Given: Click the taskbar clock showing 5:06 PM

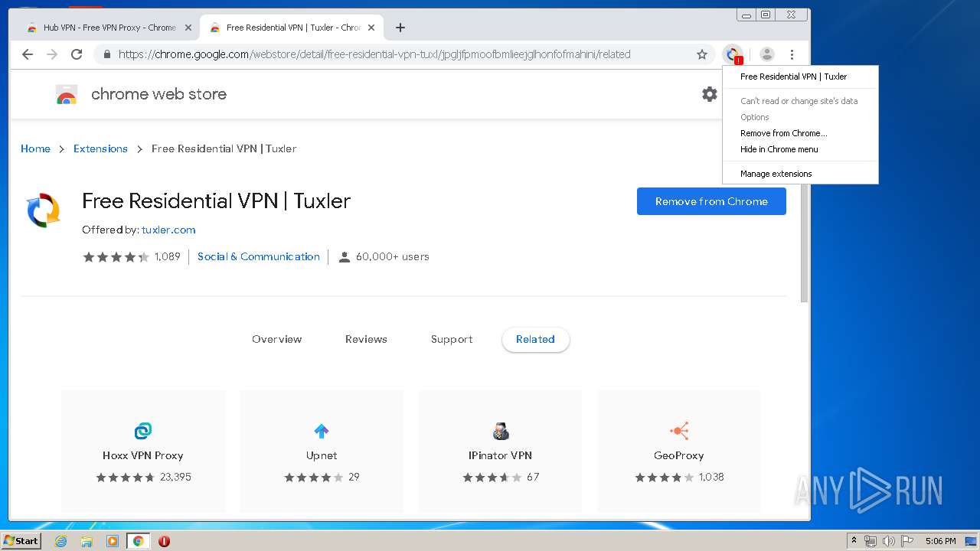Looking at the screenshot, I should coord(940,541).
